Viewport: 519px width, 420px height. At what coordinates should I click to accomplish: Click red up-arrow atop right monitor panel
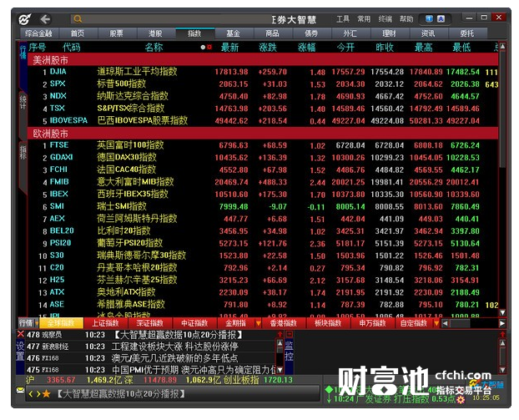(x=502, y=334)
